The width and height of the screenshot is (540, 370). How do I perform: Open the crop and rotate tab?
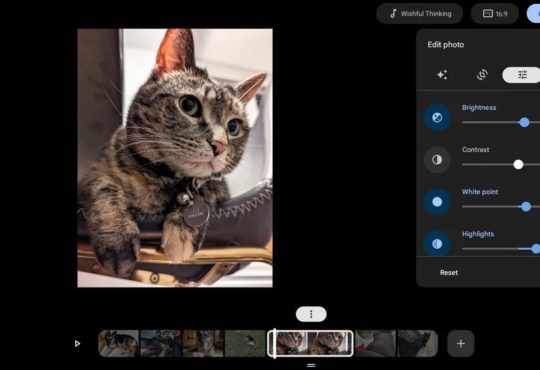482,75
